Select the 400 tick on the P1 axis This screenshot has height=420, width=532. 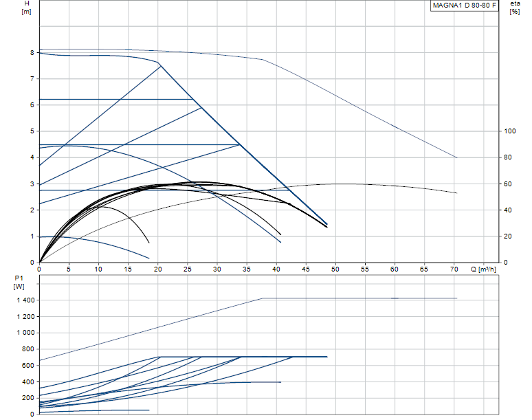(x=28, y=382)
